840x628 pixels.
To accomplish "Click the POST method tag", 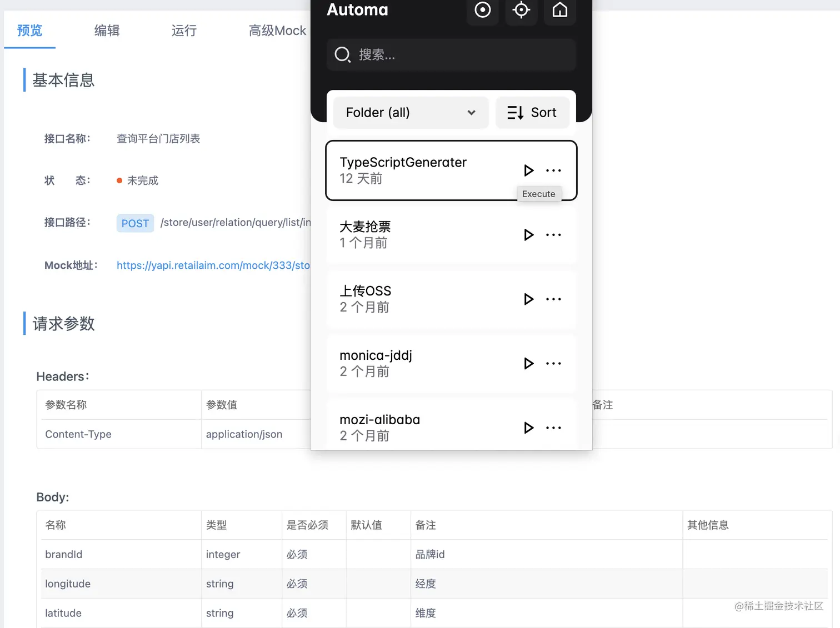I will [135, 223].
